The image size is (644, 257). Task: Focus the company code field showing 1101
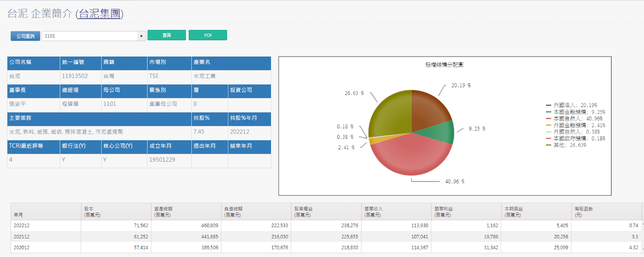[89, 36]
